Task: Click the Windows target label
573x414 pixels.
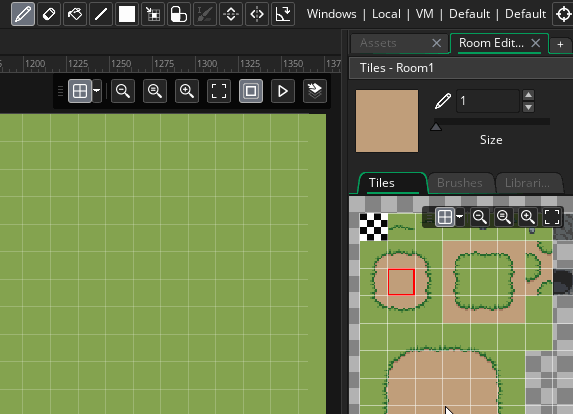Action: [331, 14]
